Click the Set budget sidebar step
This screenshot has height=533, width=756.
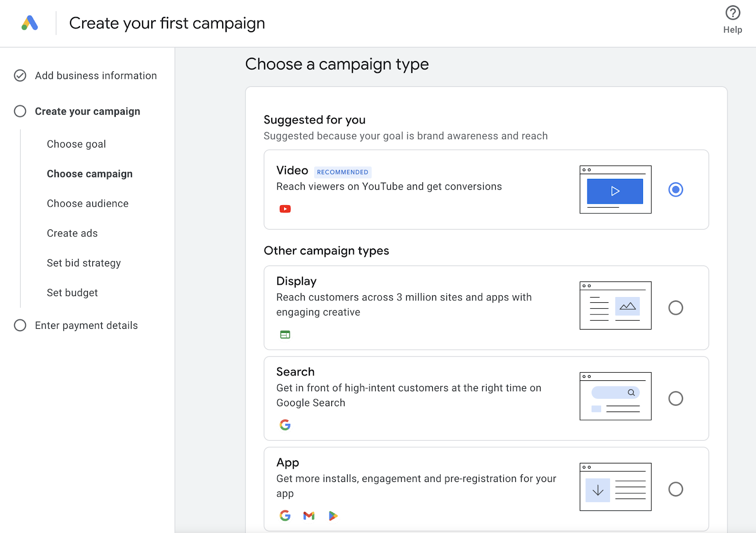coord(72,292)
